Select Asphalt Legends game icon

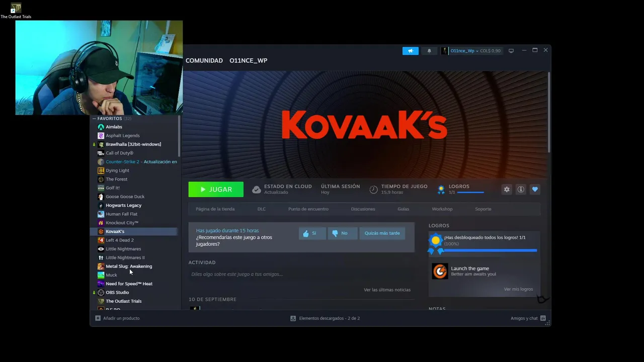[x=101, y=136]
